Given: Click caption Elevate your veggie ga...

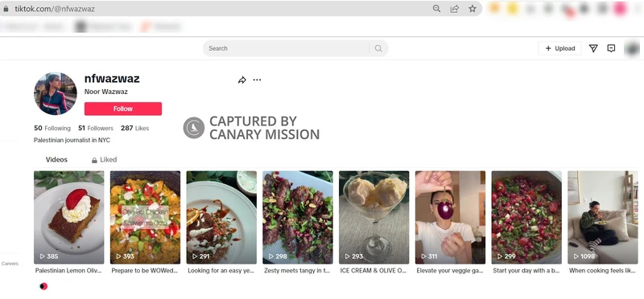Looking at the screenshot, I should pyautogui.click(x=450, y=271).
